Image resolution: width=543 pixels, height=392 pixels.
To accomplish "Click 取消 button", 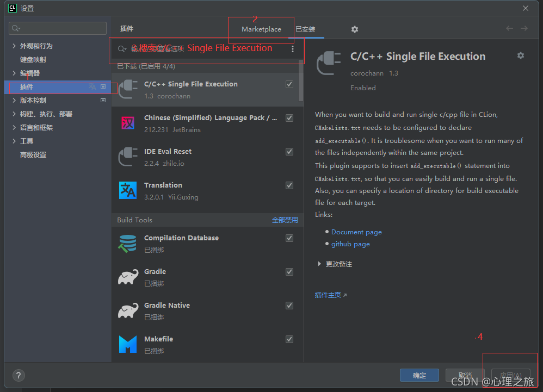I will pyautogui.click(x=465, y=375).
